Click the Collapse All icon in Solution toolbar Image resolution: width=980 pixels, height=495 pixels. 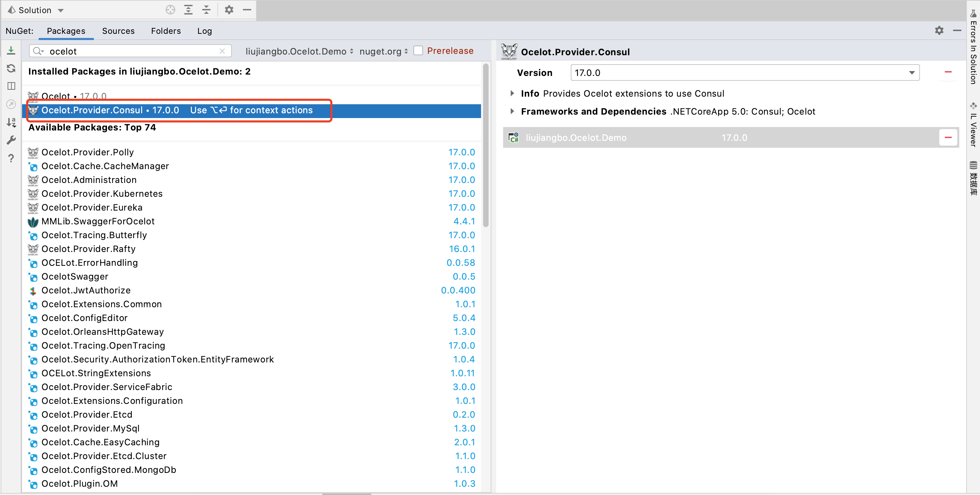[206, 10]
